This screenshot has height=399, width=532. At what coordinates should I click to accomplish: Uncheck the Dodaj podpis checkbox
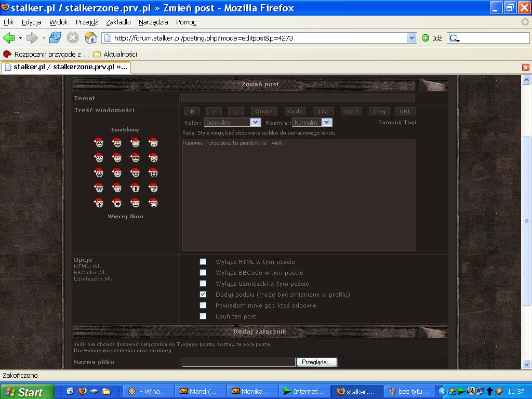pos(203,295)
